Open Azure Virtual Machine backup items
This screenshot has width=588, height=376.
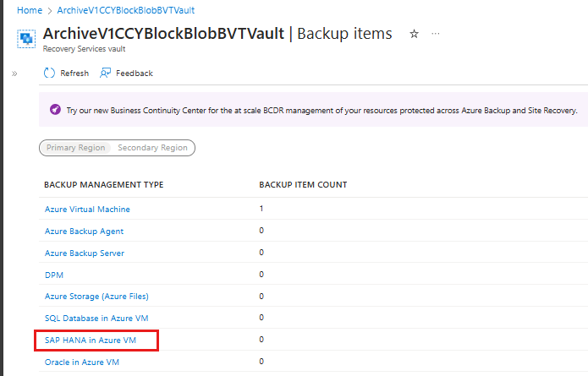pos(87,209)
